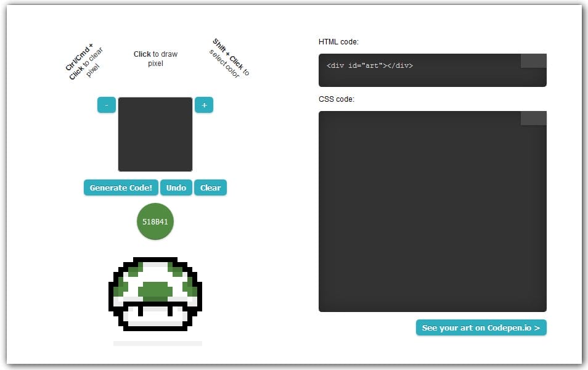Viewport: 588px width, 370px height.
Task: Click See your art on Codepen.io
Action: (481, 327)
